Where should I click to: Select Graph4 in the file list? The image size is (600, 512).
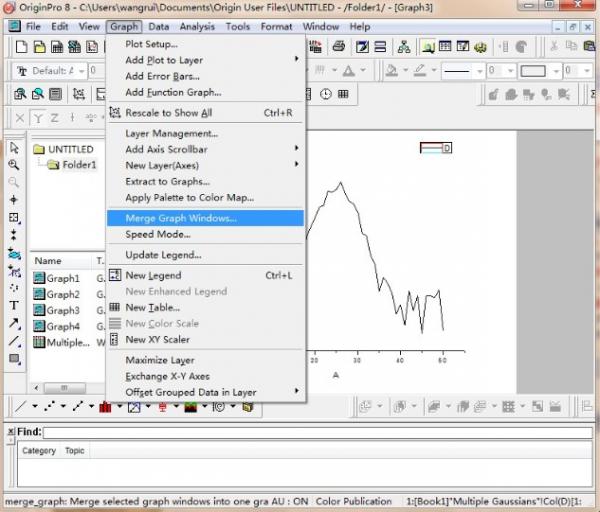(x=57, y=326)
